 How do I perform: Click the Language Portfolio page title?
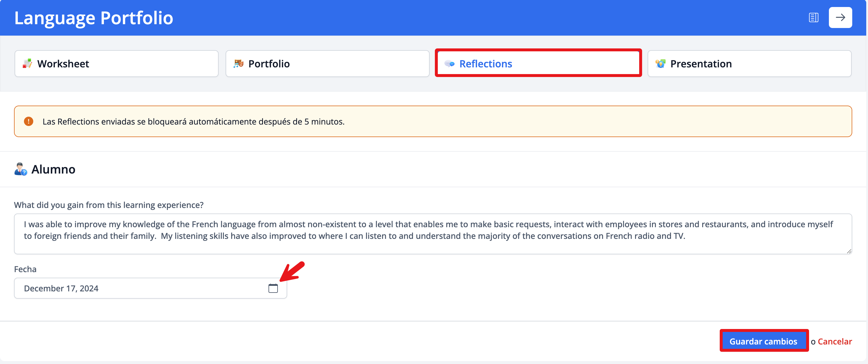[94, 18]
